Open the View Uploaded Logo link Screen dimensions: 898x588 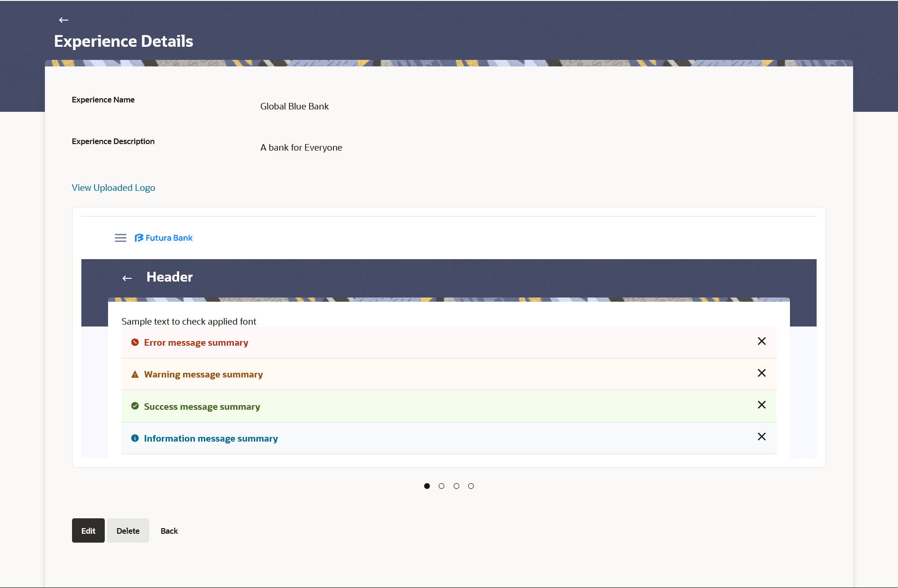pos(113,188)
